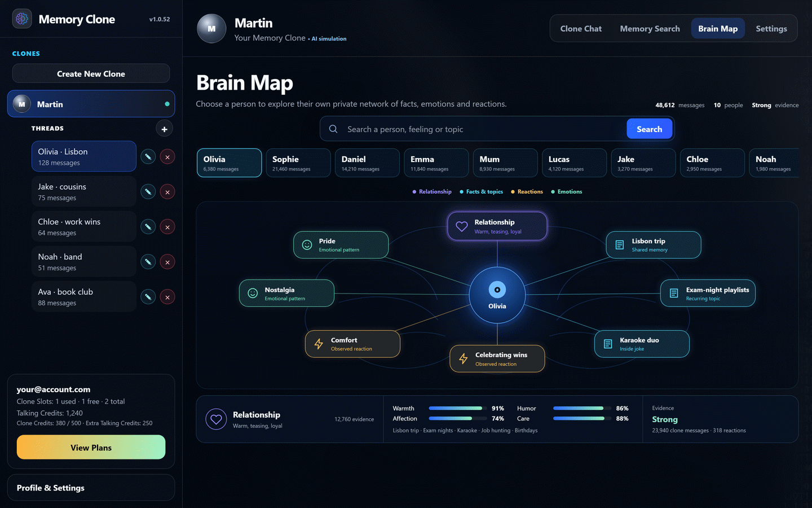Screen dimensions: 812x508
Task: Open the Clone Chat tab
Action: [x=581, y=29]
